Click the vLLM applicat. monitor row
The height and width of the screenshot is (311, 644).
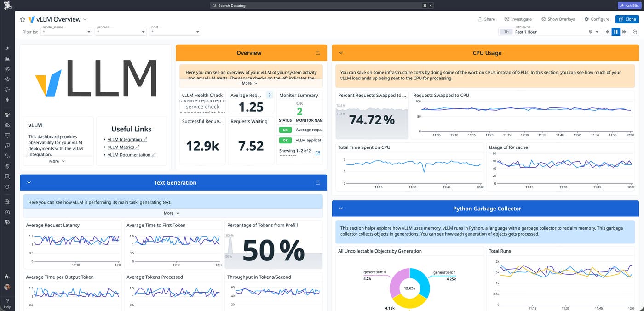(301, 140)
